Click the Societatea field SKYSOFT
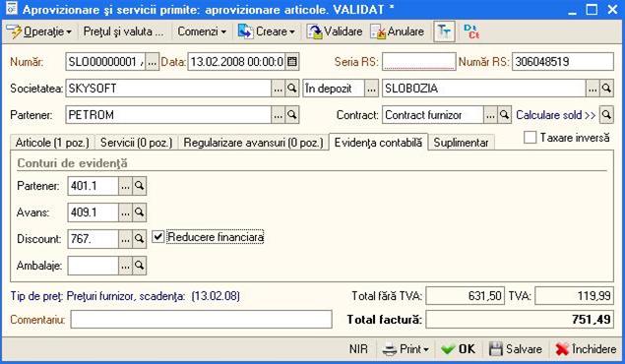Screen dimensions: 625x364 click(x=168, y=89)
